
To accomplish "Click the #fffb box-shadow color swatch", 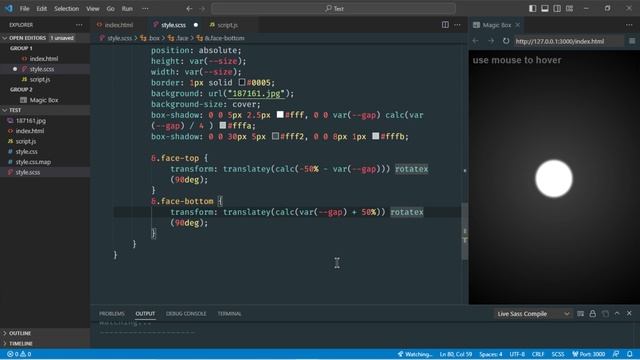I will point(376,136).
